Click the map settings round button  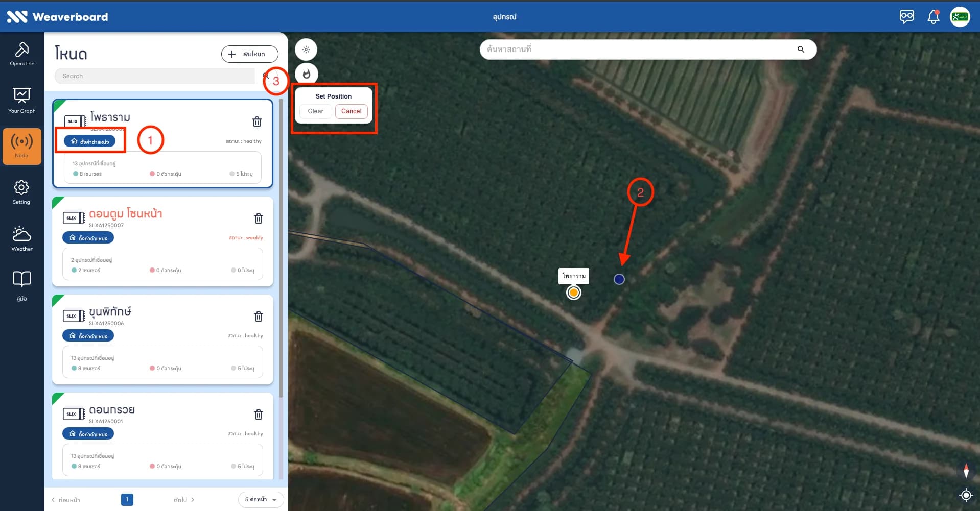[306, 50]
